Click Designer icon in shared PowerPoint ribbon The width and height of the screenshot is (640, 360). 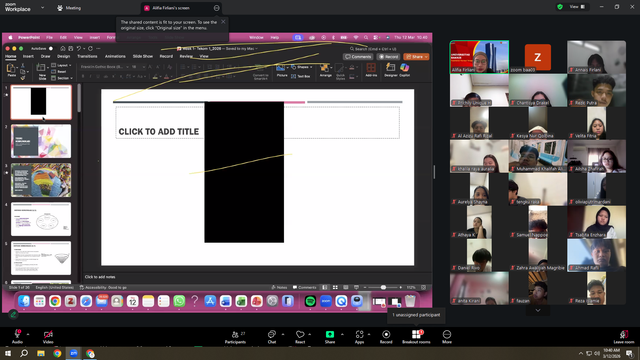(x=391, y=70)
